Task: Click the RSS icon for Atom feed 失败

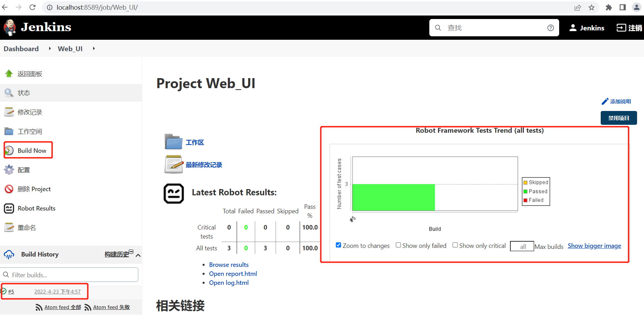Action: (x=88, y=307)
